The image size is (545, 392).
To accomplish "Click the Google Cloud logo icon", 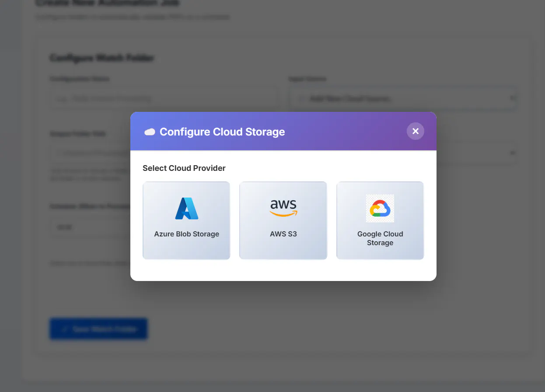I will [x=380, y=208].
